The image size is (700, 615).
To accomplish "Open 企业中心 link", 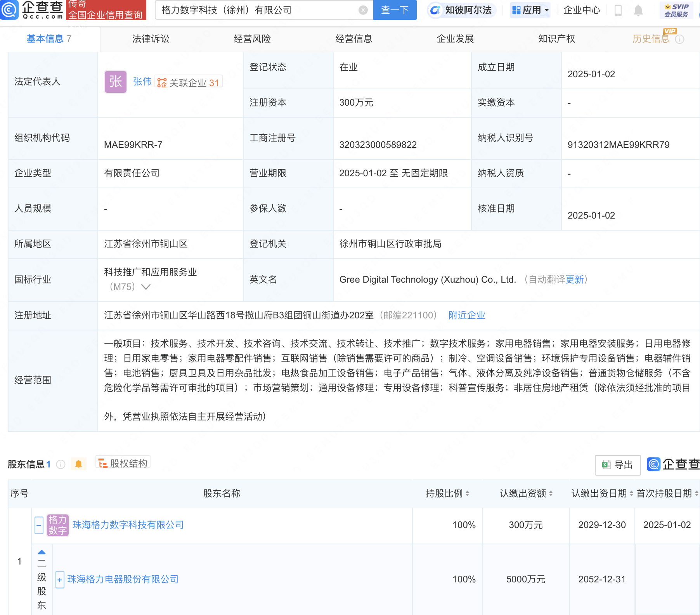I will pyautogui.click(x=582, y=10).
